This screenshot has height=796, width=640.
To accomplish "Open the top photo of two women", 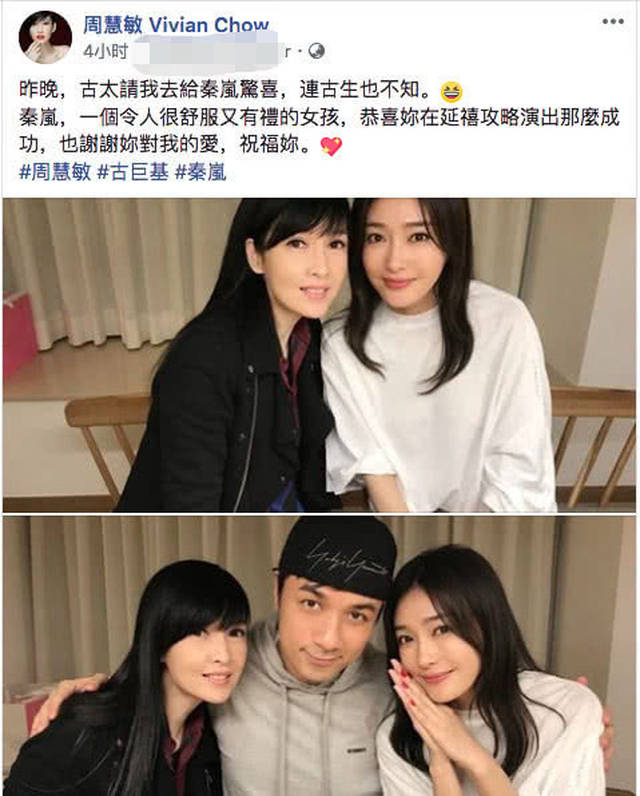I will pos(319,354).
